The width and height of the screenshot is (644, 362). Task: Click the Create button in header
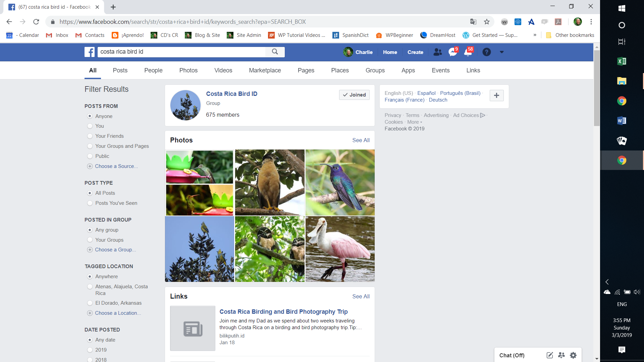(x=415, y=52)
